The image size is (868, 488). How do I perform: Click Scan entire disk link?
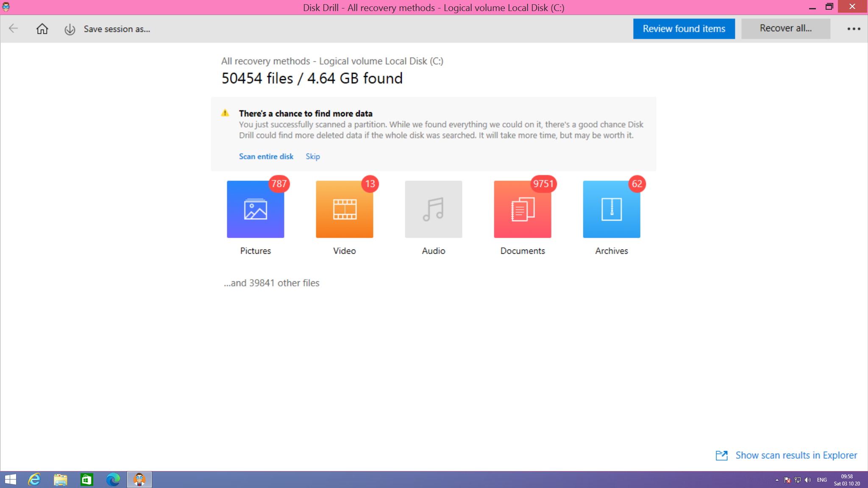pos(267,155)
